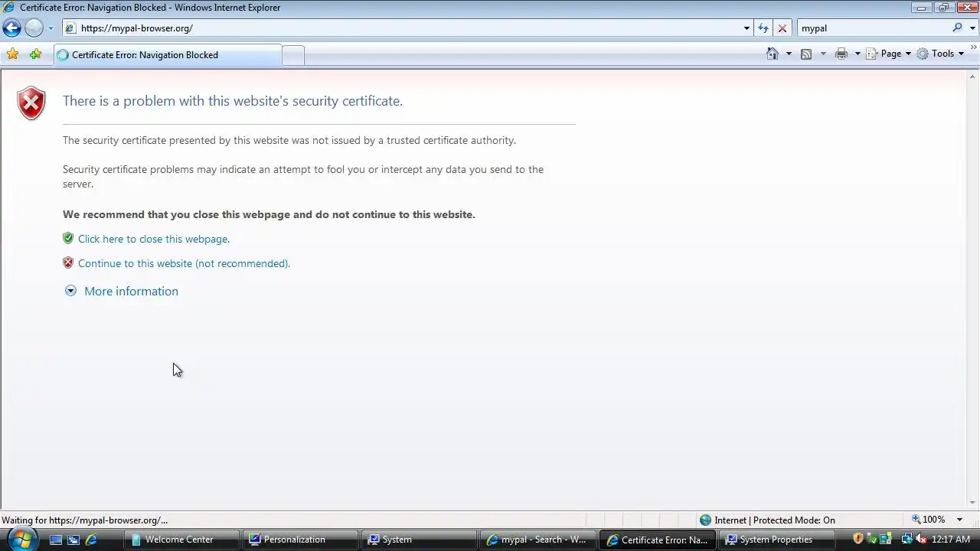The image size is (980, 551).
Task: Click the Print icon
Action: coord(841,54)
